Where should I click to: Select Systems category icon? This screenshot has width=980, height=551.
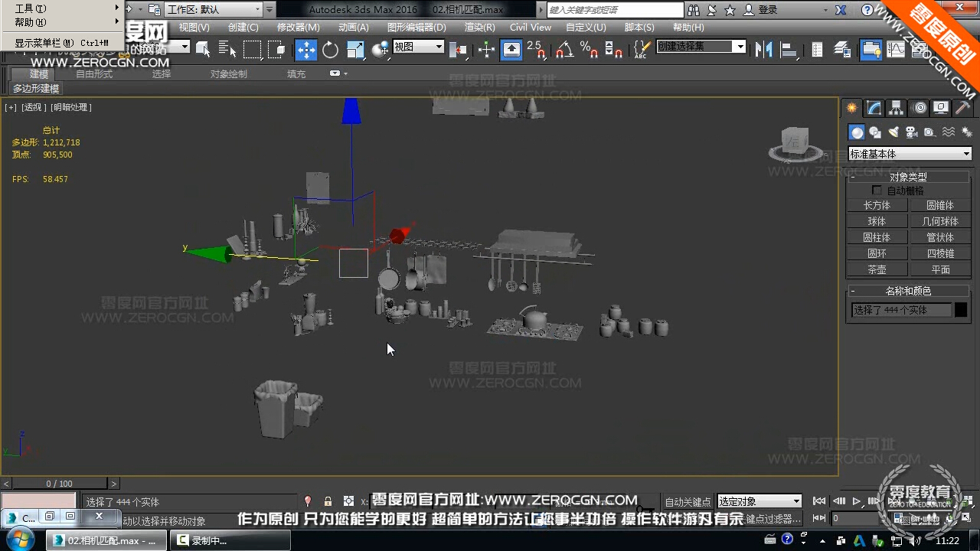point(966,132)
